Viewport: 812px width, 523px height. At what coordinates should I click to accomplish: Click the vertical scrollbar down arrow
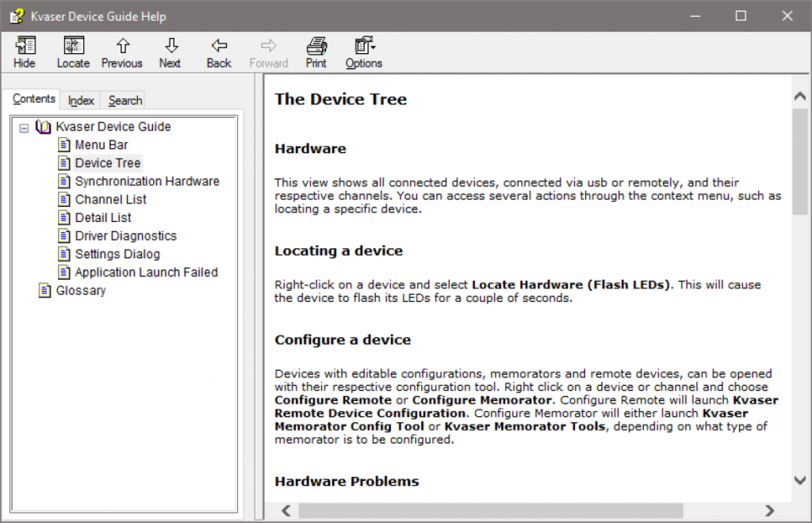coord(800,480)
